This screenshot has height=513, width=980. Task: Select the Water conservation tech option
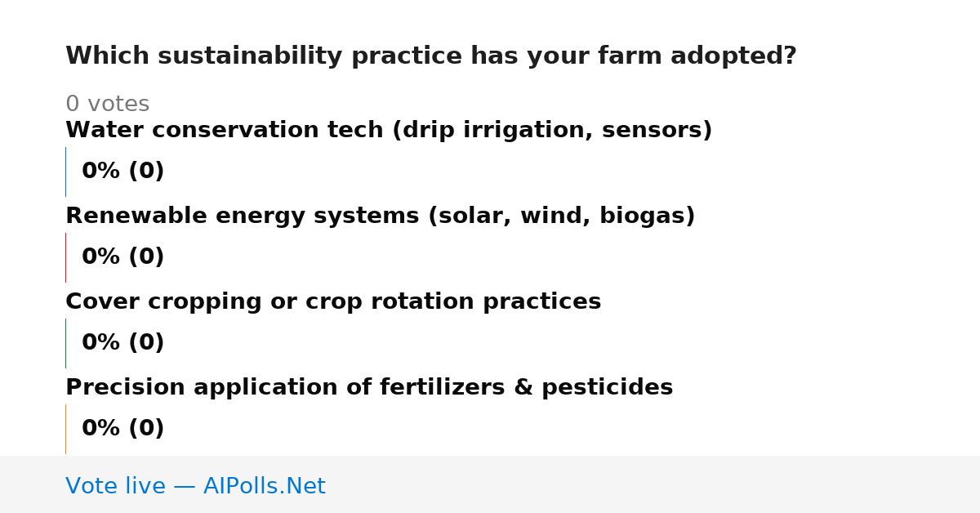[389, 131]
